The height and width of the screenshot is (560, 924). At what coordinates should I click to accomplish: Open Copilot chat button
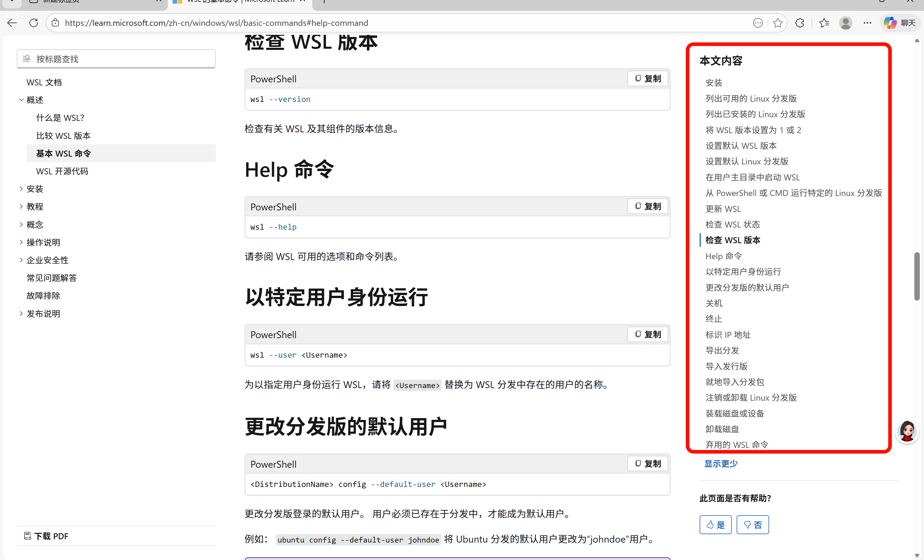(900, 23)
